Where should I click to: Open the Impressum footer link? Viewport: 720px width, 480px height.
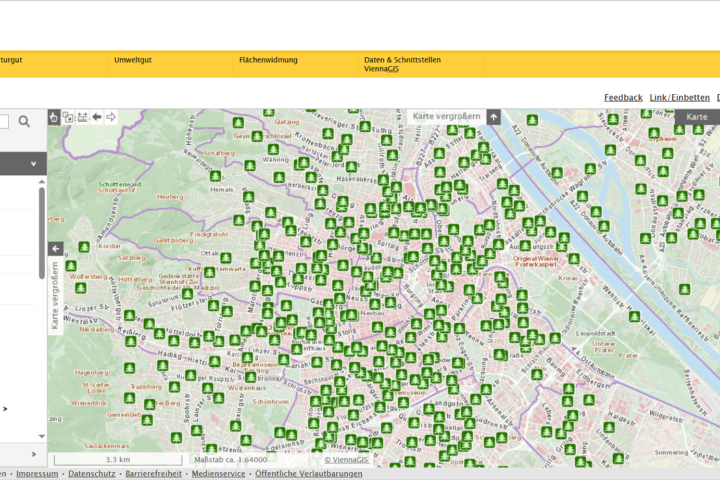[x=37, y=474]
